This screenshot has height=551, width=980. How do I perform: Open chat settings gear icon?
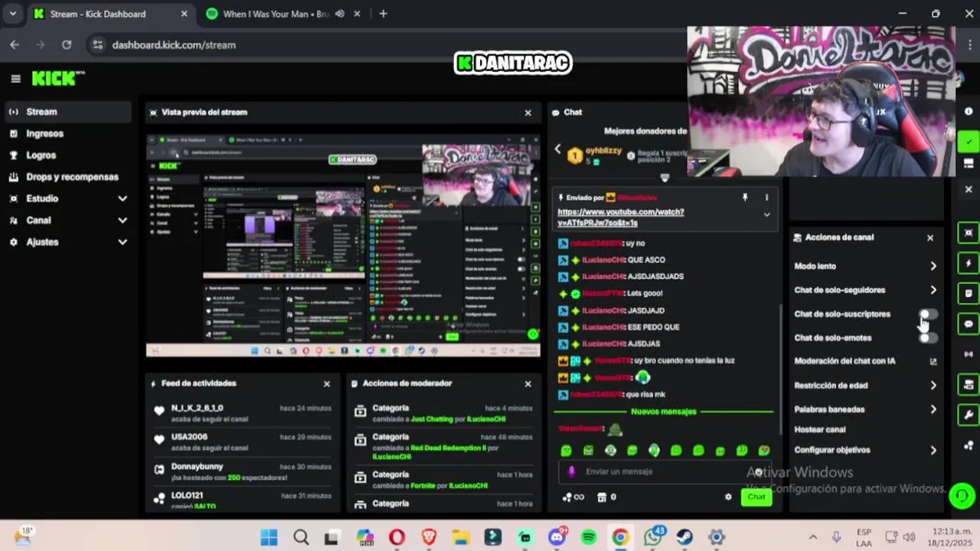728,497
